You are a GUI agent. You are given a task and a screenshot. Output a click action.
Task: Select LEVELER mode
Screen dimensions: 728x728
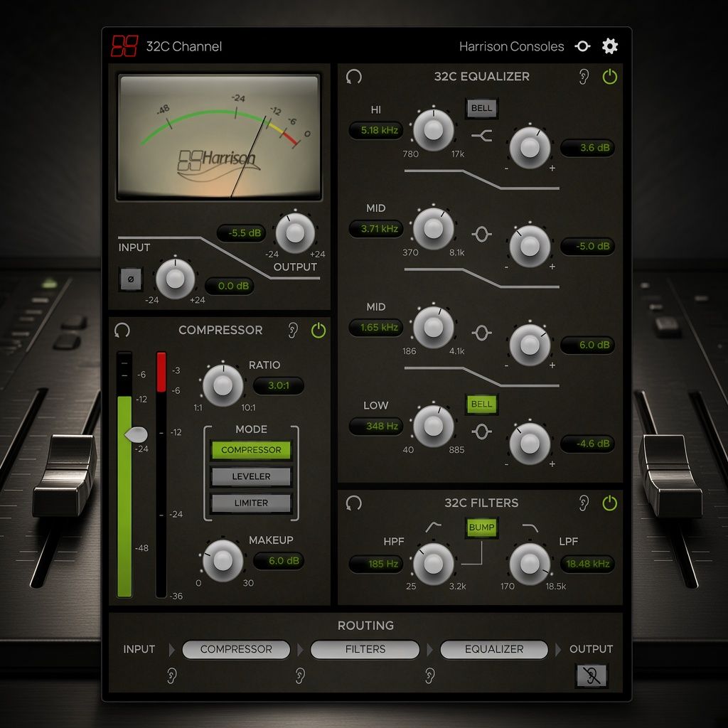(x=251, y=476)
